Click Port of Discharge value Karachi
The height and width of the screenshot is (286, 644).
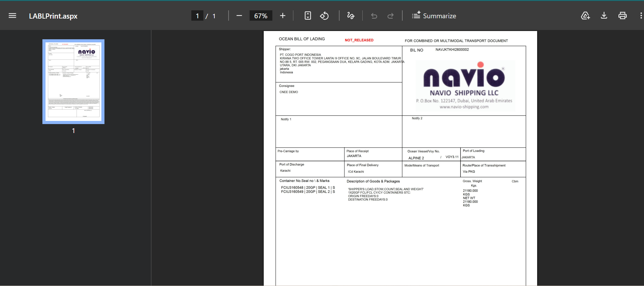coord(285,171)
